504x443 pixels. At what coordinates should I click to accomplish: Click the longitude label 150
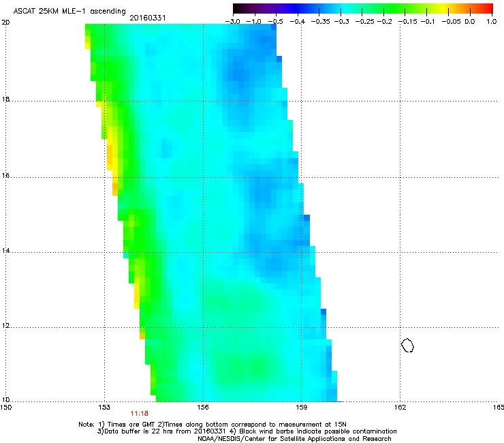click(5, 408)
